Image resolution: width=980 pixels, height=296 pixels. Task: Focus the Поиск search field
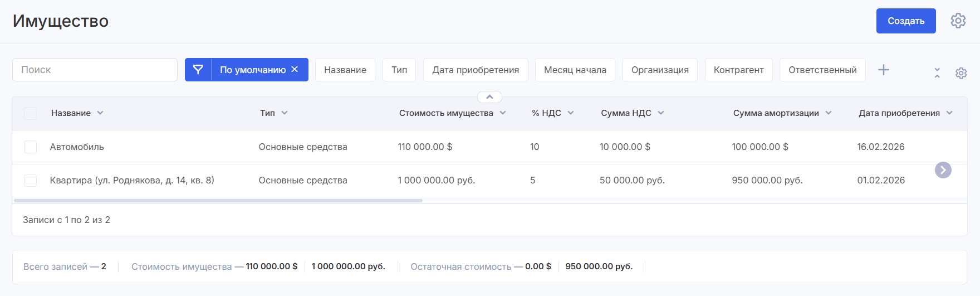(95, 70)
